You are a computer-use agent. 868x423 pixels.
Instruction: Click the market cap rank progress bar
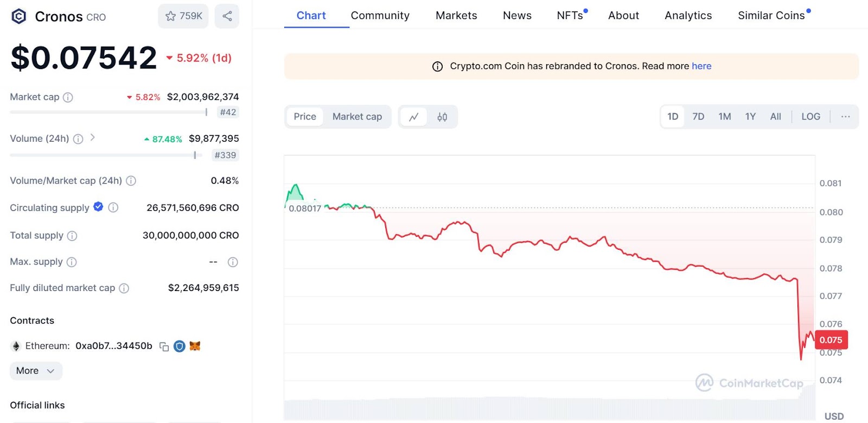[108, 112]
